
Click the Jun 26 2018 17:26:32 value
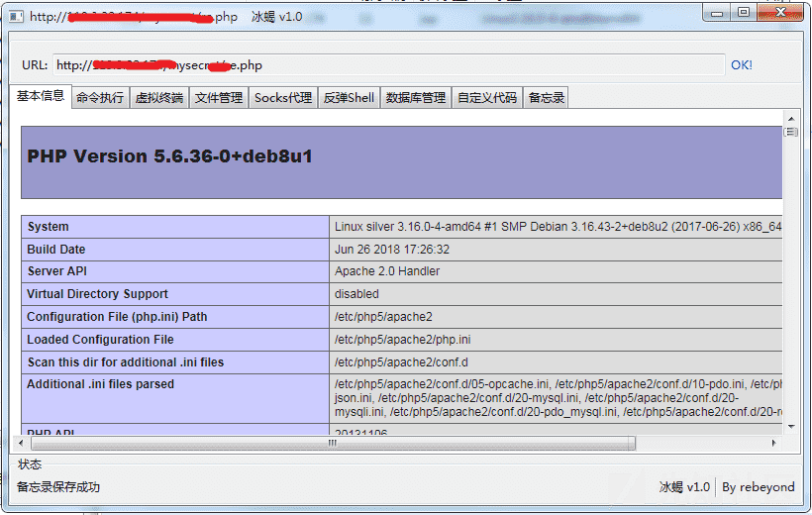[392, 250]
